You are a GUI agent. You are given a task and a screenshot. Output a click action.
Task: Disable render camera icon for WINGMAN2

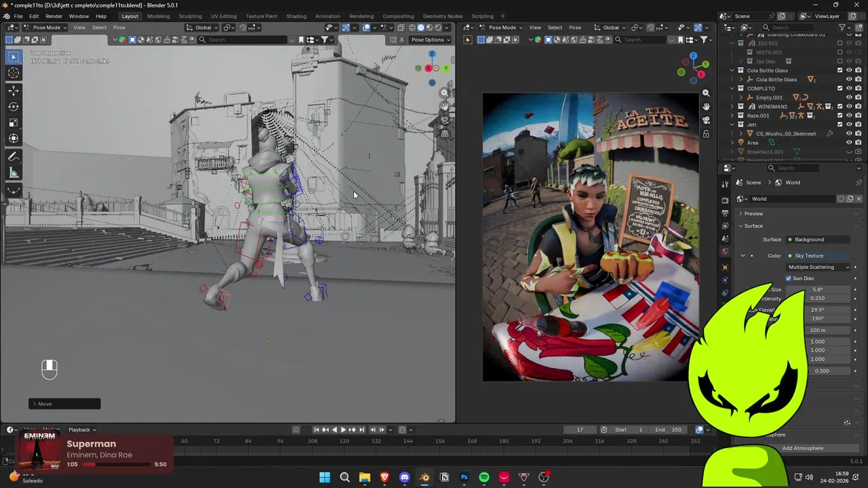tap(858, 106)
